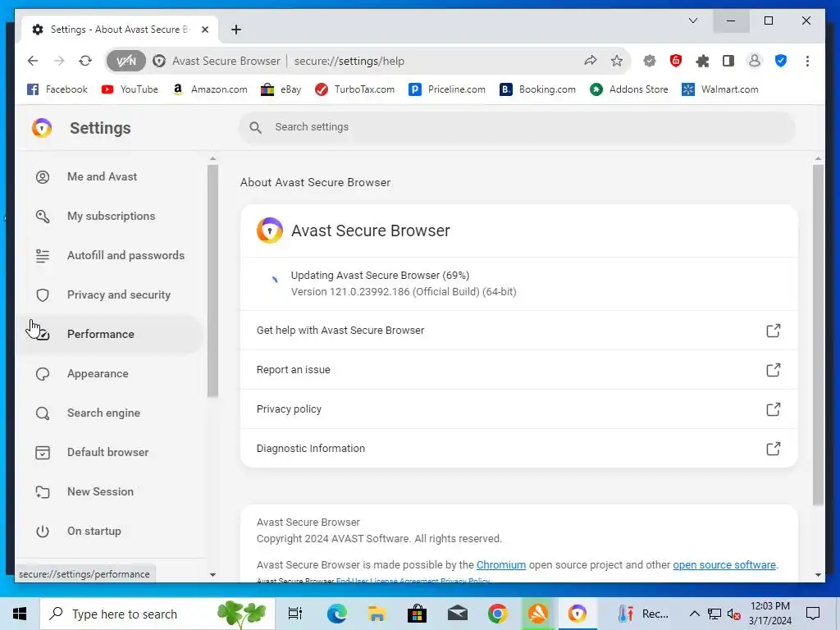The height and width of the screenshot is (630, 840).
Task: Click external-link icon beside Report an issue
Action: (773, 370)
